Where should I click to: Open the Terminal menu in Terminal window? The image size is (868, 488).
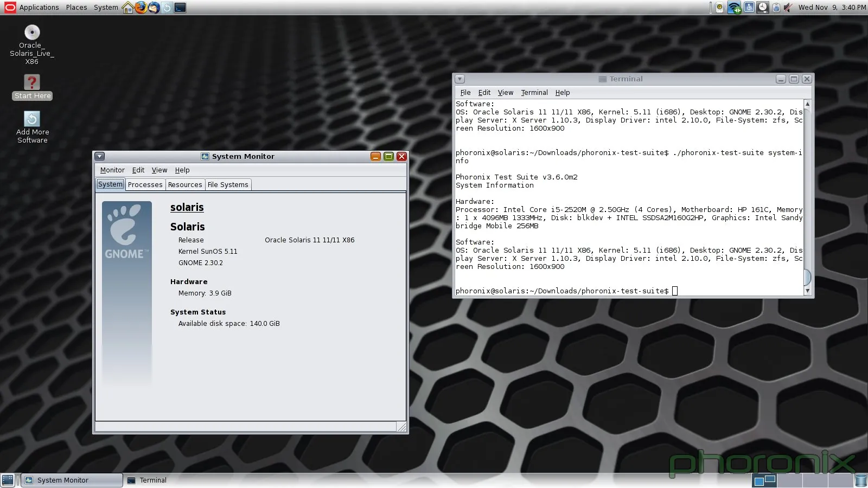pos(534,92)
